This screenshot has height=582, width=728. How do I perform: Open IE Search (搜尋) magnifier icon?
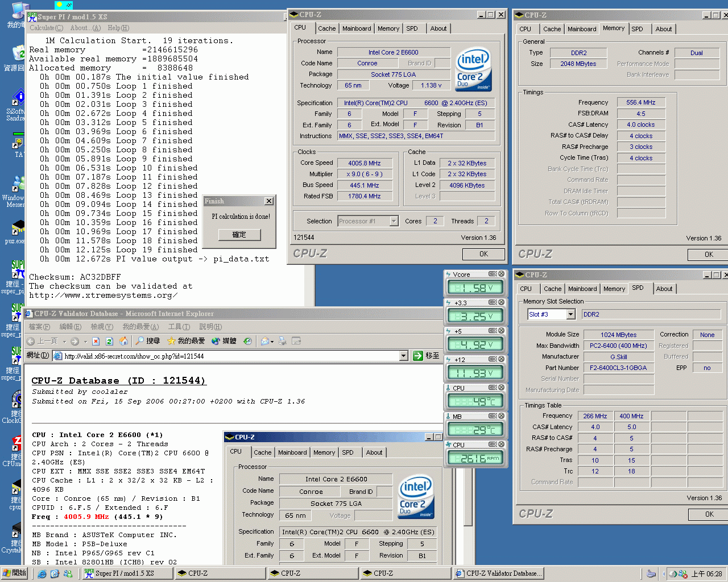pyautogui.click(x=140, y=341)
